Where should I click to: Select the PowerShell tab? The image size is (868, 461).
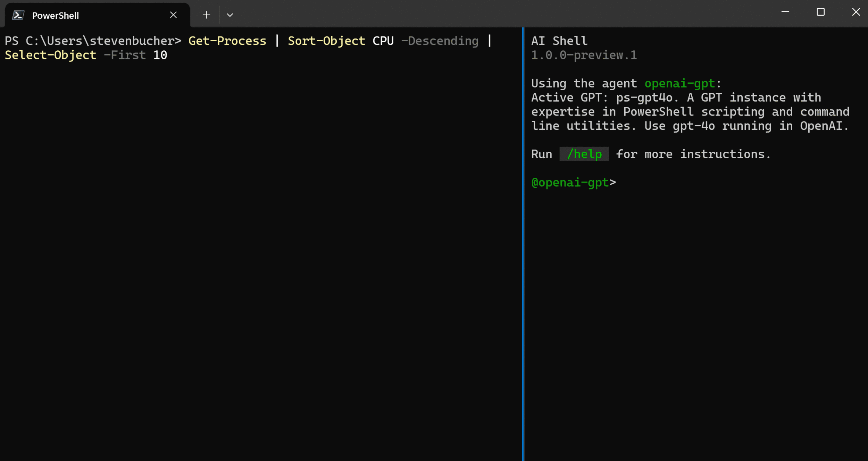point(98,15)
